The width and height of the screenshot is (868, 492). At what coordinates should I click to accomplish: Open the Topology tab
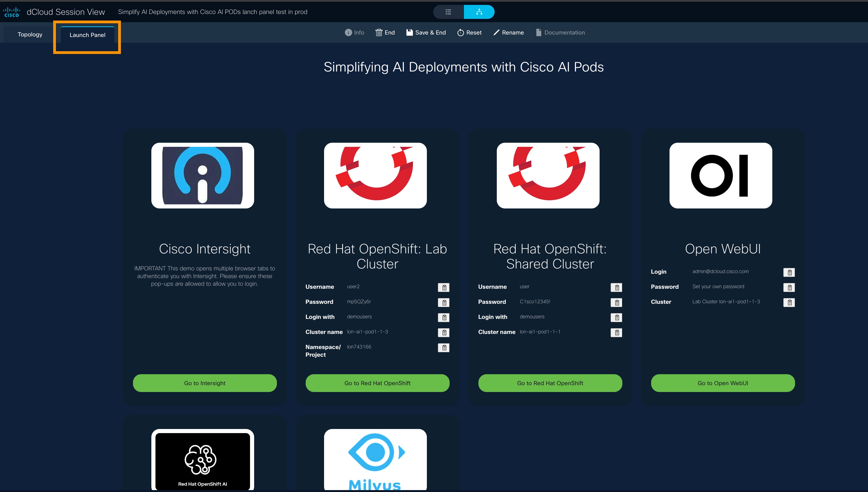[30, 35]
